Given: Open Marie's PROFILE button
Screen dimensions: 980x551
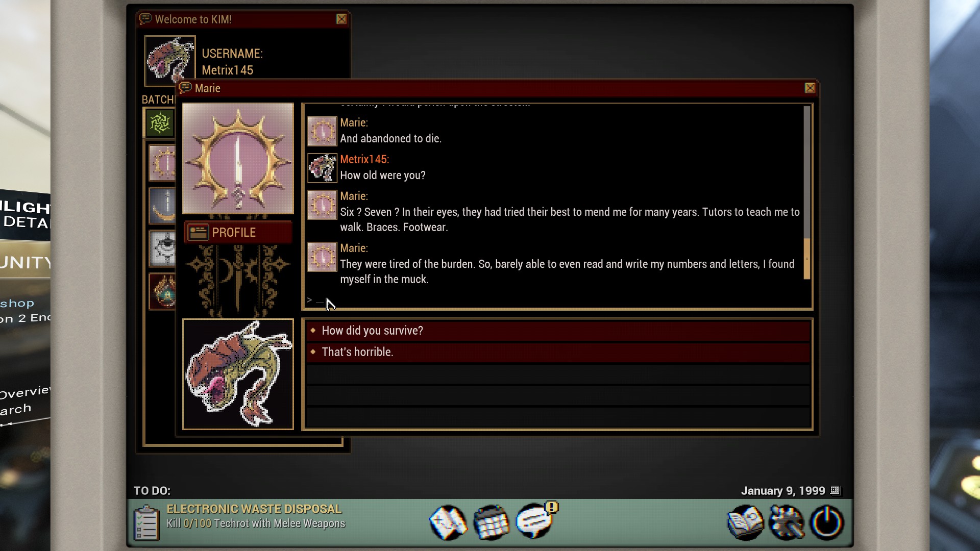Looking at the screenshot, I should [238, 233].
